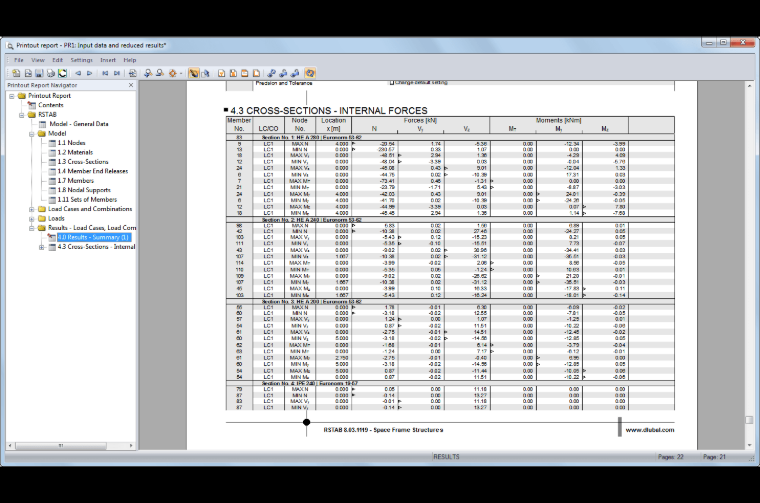Click the middle of the three blue link icons

[284, 73]
